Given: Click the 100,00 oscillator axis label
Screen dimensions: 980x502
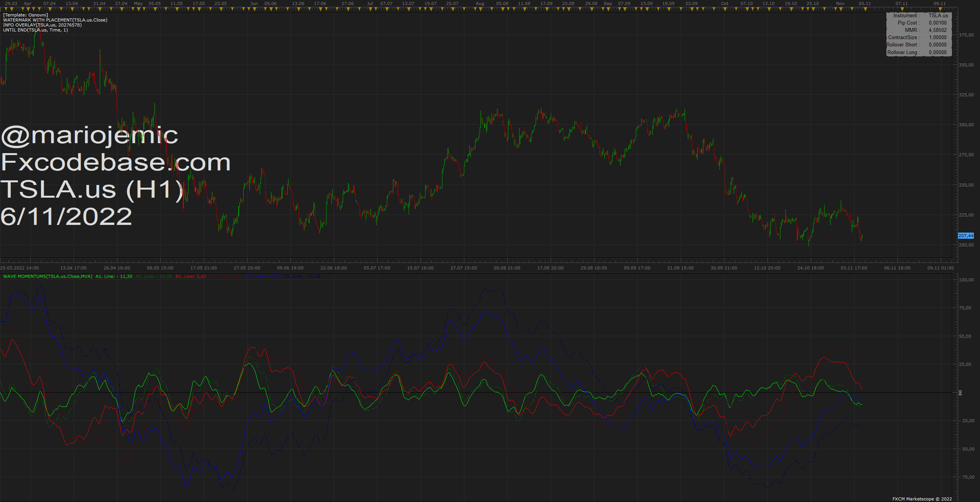Looking at the screenshot, I should tap(966, 280).
